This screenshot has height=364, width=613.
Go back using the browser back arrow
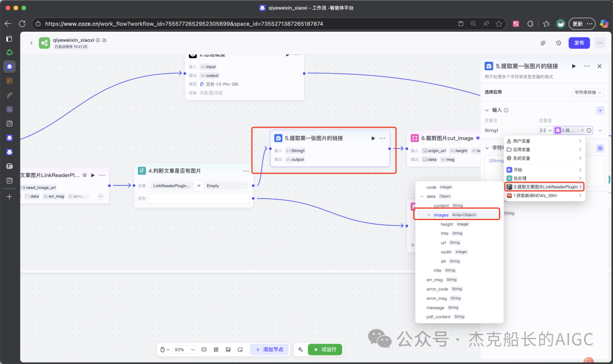tap(8, 24)
